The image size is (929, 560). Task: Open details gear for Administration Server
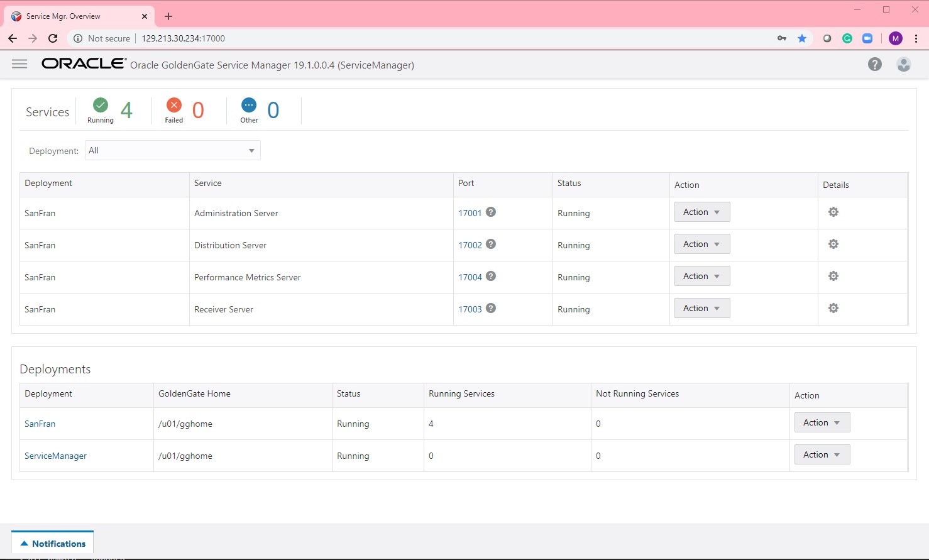pyautogui.click(x=833, y=212)
